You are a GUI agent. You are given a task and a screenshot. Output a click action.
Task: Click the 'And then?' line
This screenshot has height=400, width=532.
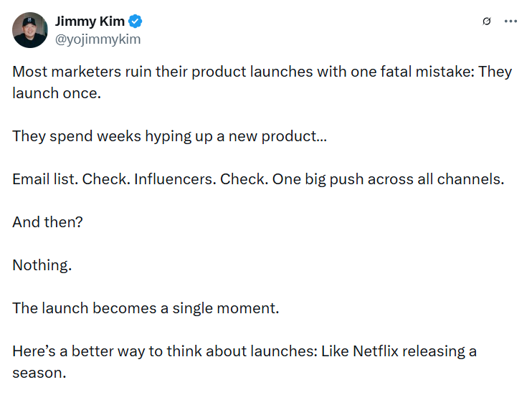click(47, 222)
